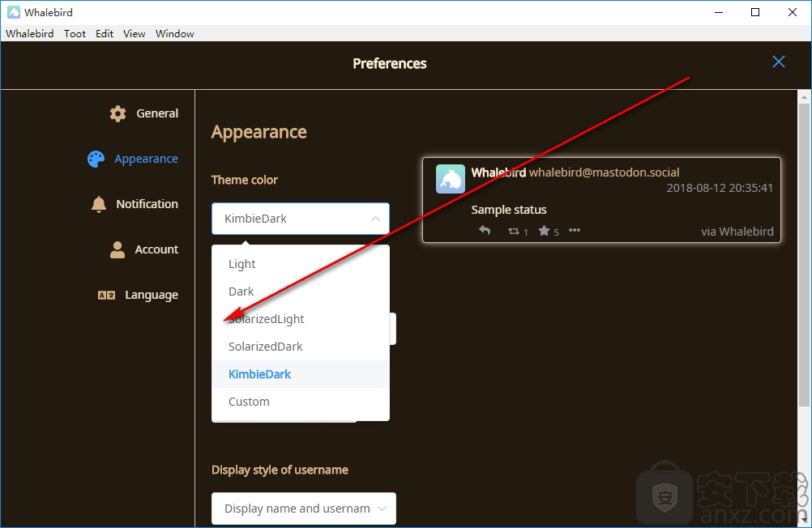Click the reply arrow on sample status
This screenshot has height=528, width=812.
[485, 230]
